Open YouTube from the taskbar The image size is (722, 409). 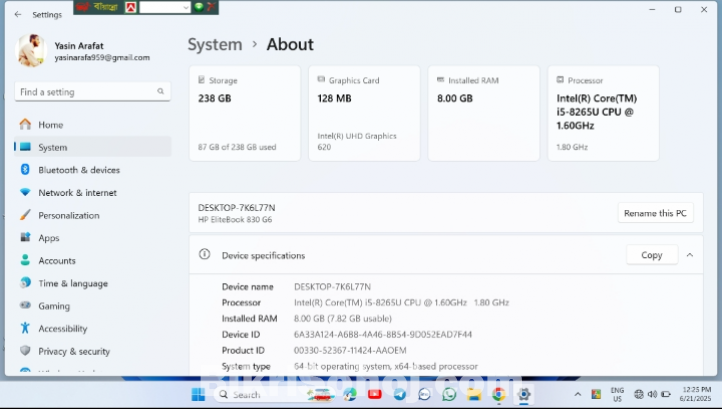pos(374,394)
